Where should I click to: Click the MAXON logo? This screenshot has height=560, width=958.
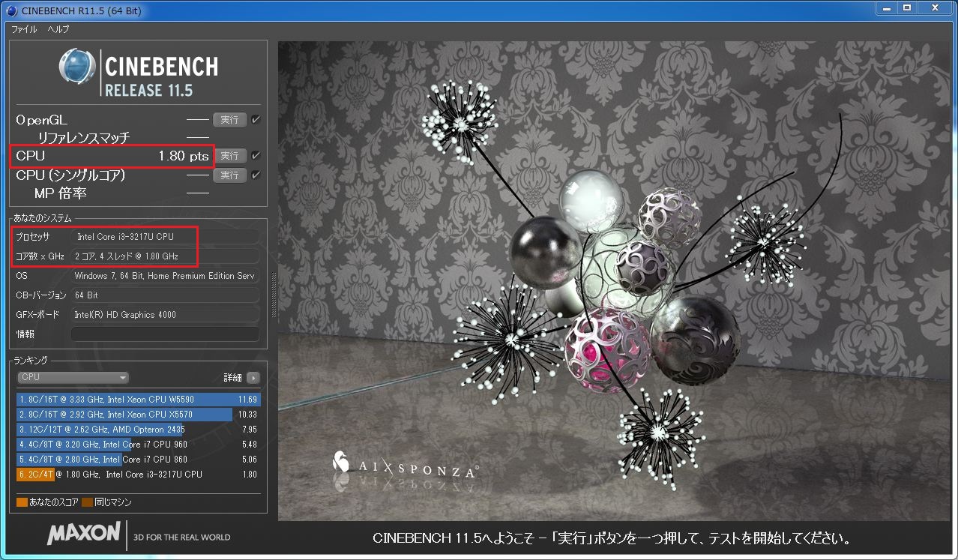point(84,533)
